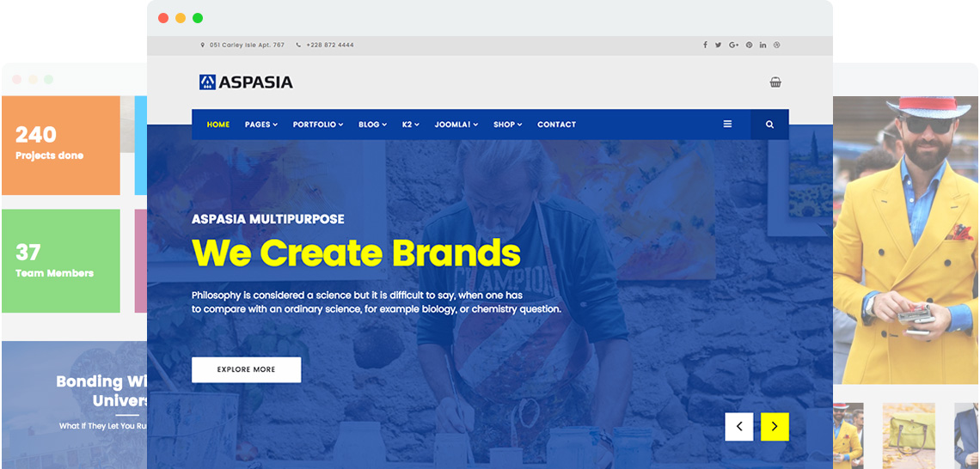Click the Dribbble icon
This screenshot has width=980, height=469.
[x=777, y=45]
